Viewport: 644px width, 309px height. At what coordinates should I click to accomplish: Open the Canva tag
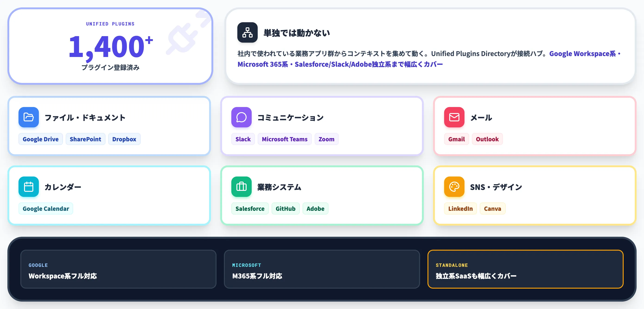click(492, 209)
